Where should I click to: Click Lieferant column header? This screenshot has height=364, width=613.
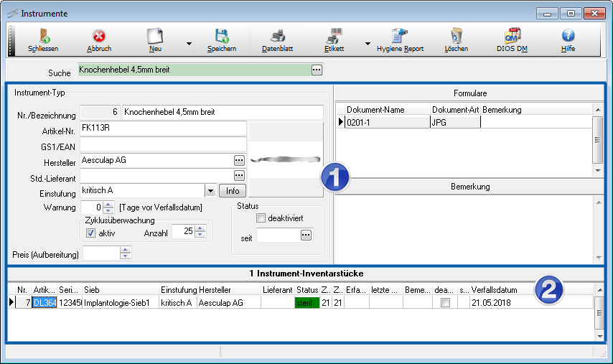point(278,290)
